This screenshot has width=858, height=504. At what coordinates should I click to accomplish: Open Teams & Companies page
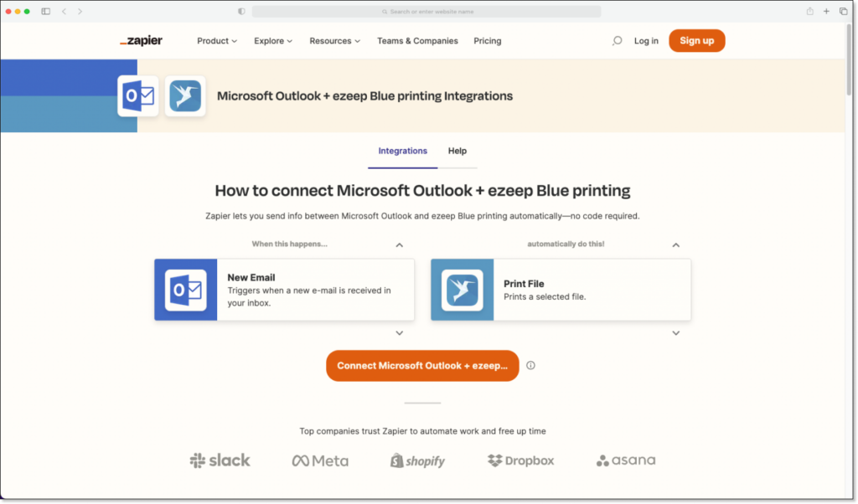[x=417, y=41]
